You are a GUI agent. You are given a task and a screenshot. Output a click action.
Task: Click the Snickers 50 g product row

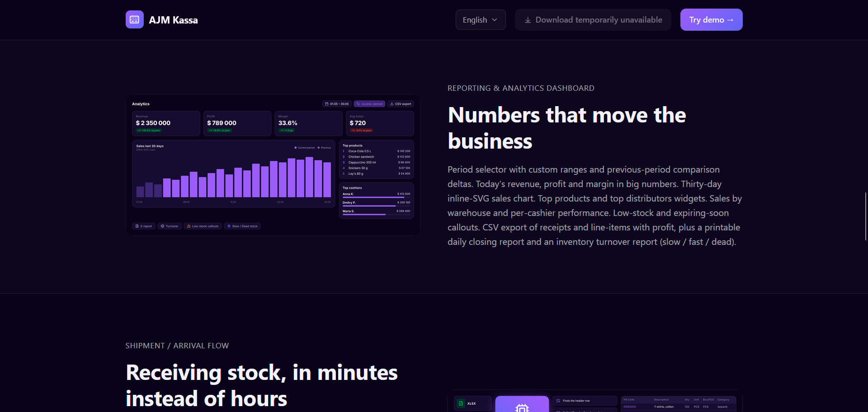click(376, 168)
